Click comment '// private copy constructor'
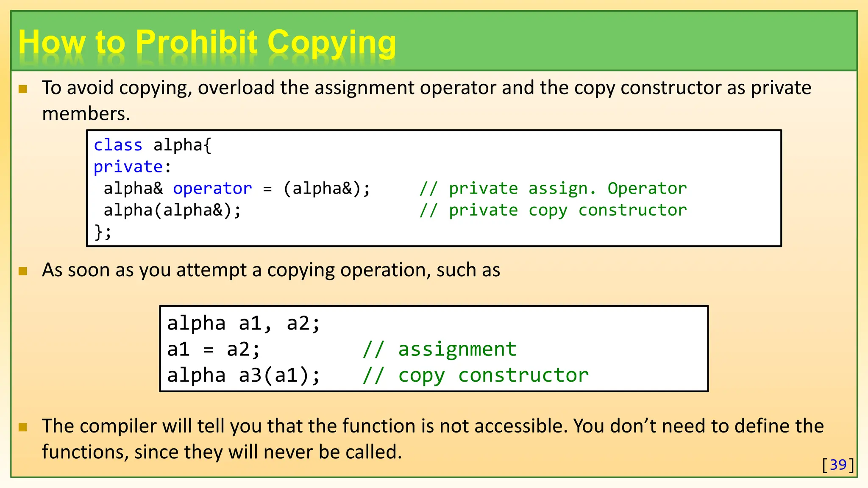The height and width of the screenshot is (488, 868). [553, 210]
